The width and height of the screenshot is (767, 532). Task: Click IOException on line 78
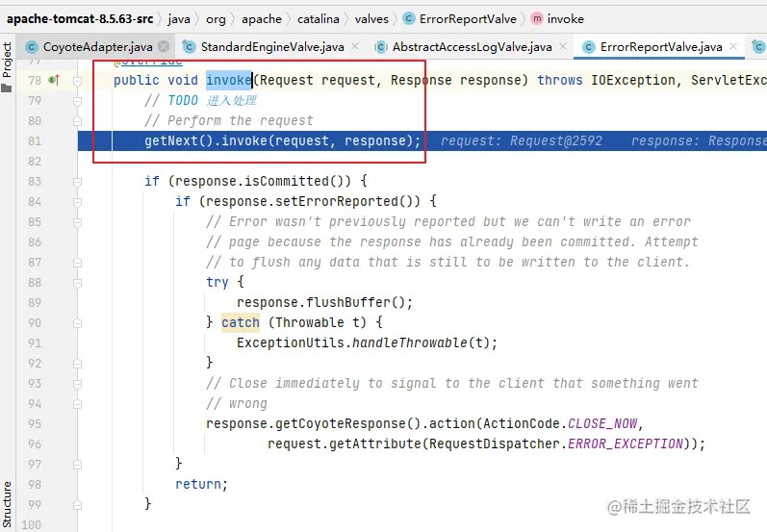(x=633, y=80)
